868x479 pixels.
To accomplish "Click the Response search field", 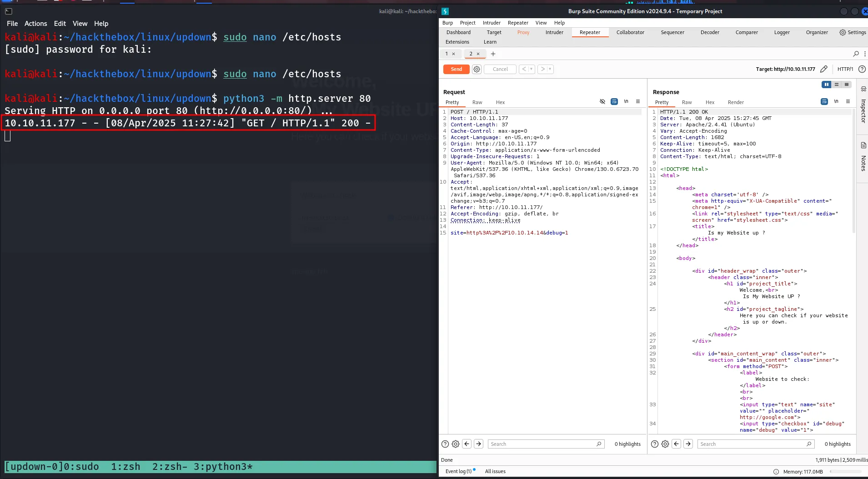I will [x=756, y=444].
